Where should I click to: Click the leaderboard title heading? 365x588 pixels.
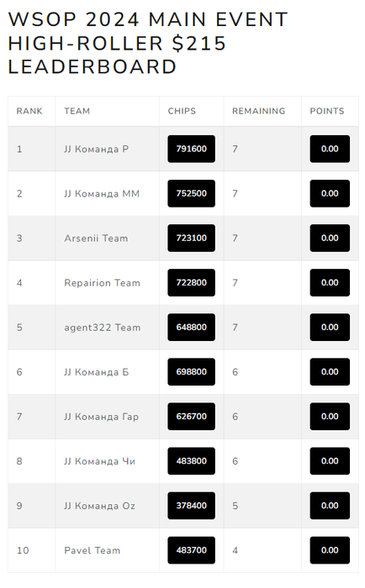point(148,43)
